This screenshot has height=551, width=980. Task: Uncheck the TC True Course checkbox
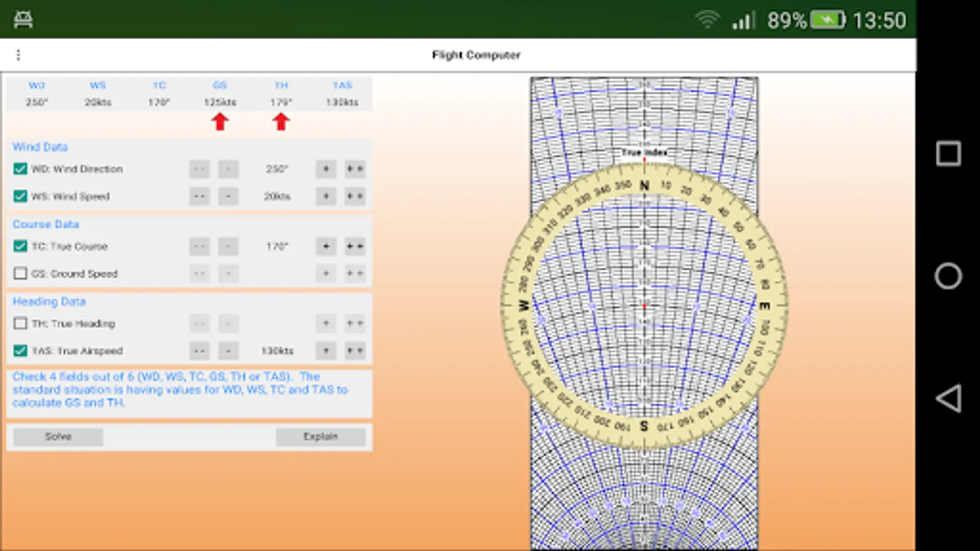coord(20,246)
